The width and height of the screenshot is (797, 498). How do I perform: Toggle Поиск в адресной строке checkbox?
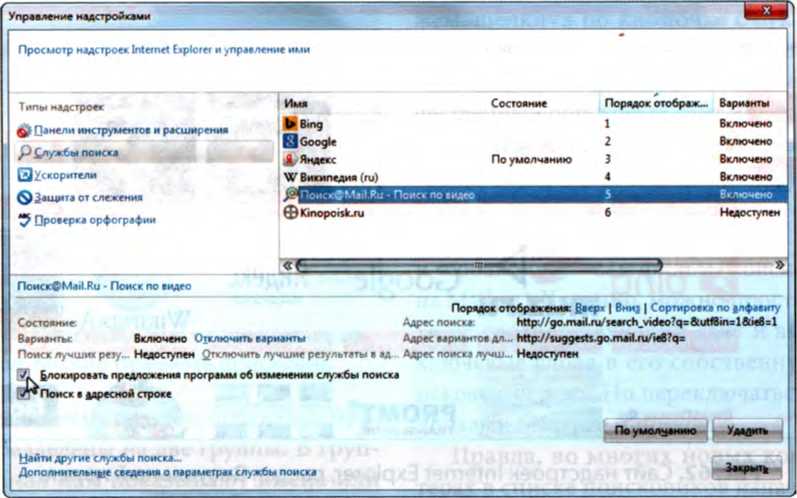[24, 394]
